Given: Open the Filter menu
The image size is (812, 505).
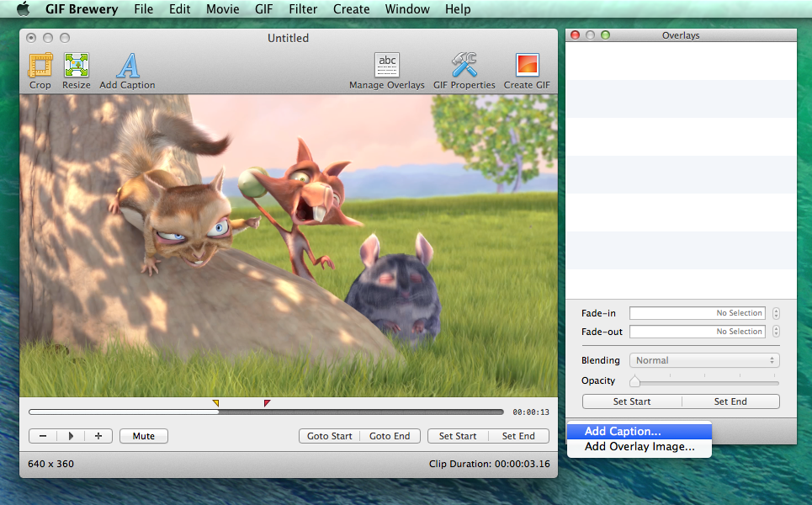Looking at the screenshot, I should pyautogui.click(x=303, y=8).
